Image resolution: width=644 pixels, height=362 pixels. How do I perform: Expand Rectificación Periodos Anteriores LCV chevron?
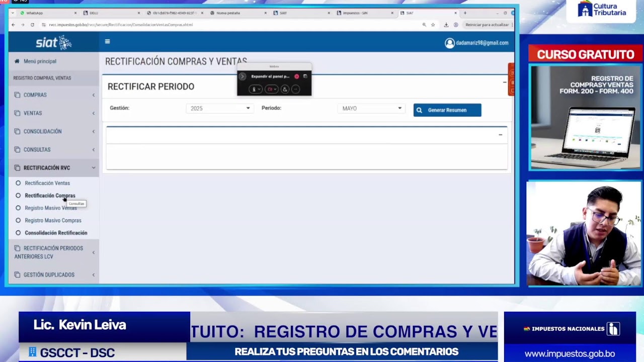click(93, 252)
